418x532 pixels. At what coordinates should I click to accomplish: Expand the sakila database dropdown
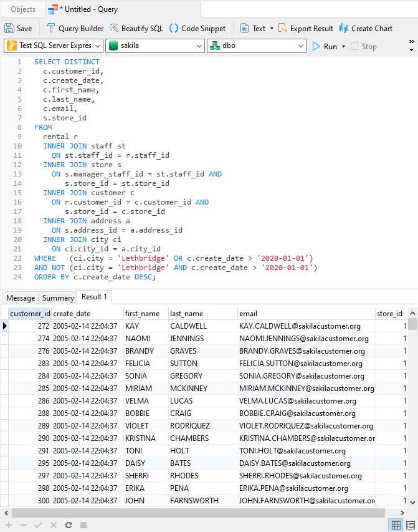154,46
